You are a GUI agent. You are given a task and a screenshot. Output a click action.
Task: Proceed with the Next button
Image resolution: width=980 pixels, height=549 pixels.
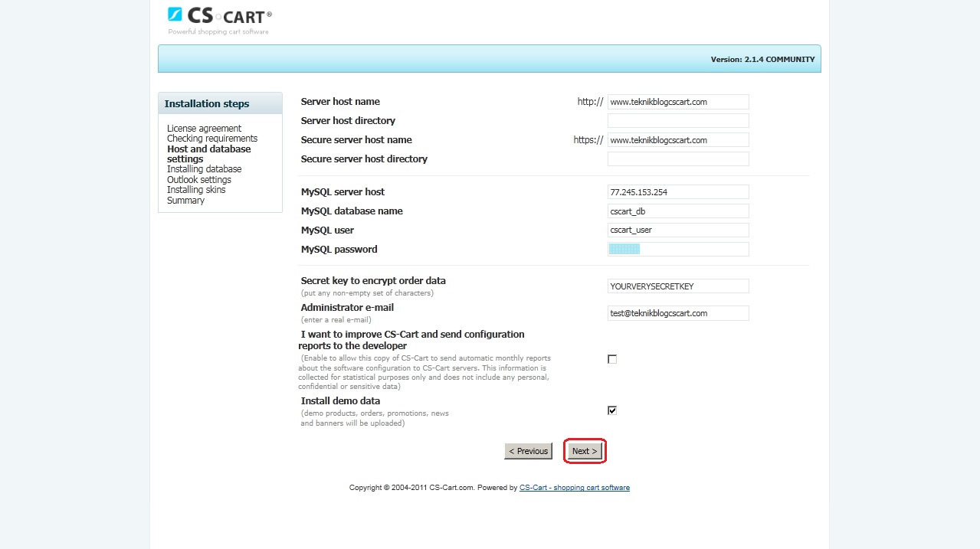pos(585,451)
